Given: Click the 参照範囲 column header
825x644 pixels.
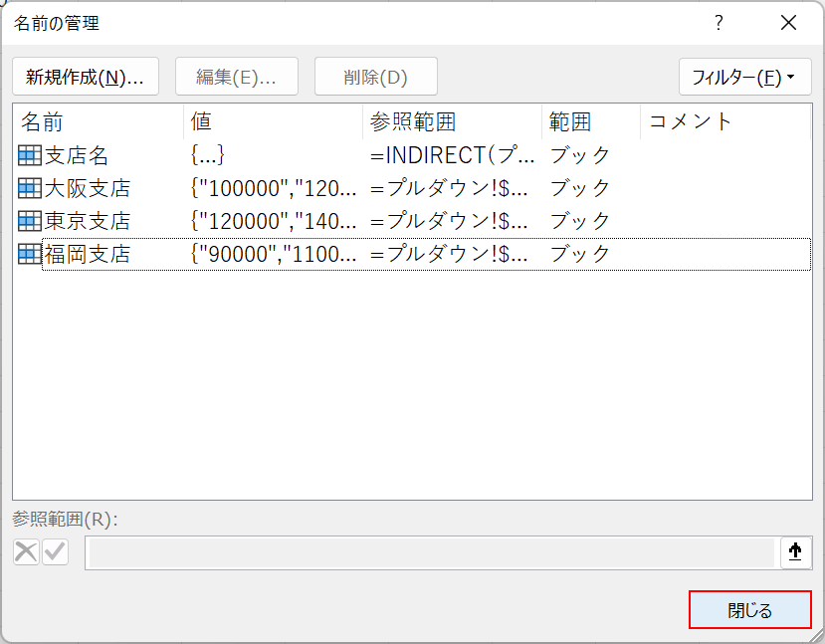Looking at the screenshot, I should [x=452, y=121].
